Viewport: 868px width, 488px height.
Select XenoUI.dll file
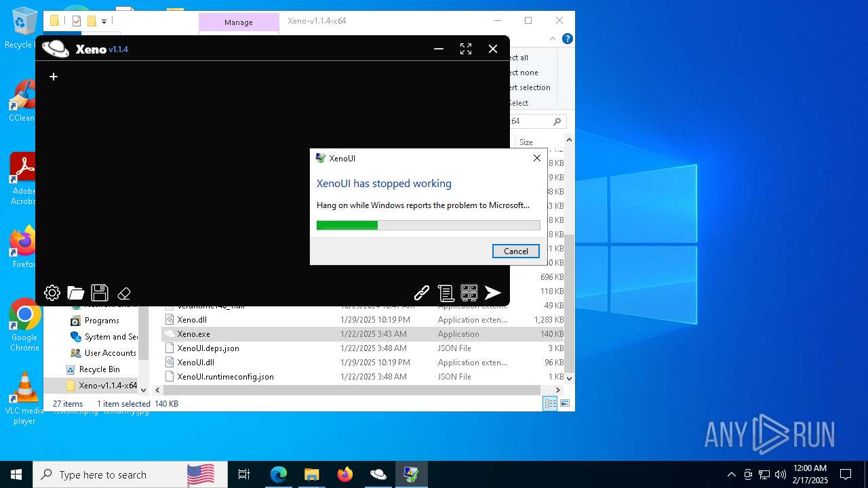click(x=195, y=363)
